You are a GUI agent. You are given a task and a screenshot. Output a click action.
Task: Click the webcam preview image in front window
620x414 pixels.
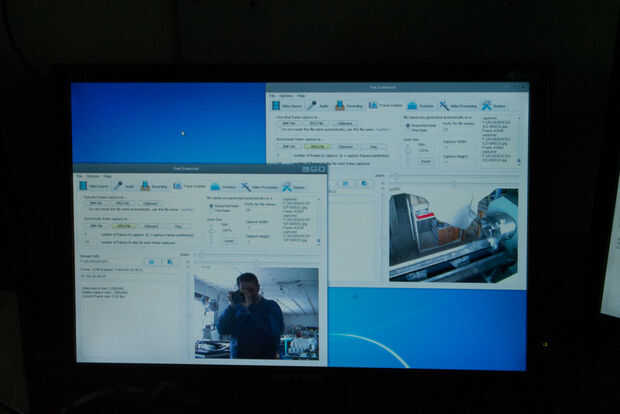257,313
